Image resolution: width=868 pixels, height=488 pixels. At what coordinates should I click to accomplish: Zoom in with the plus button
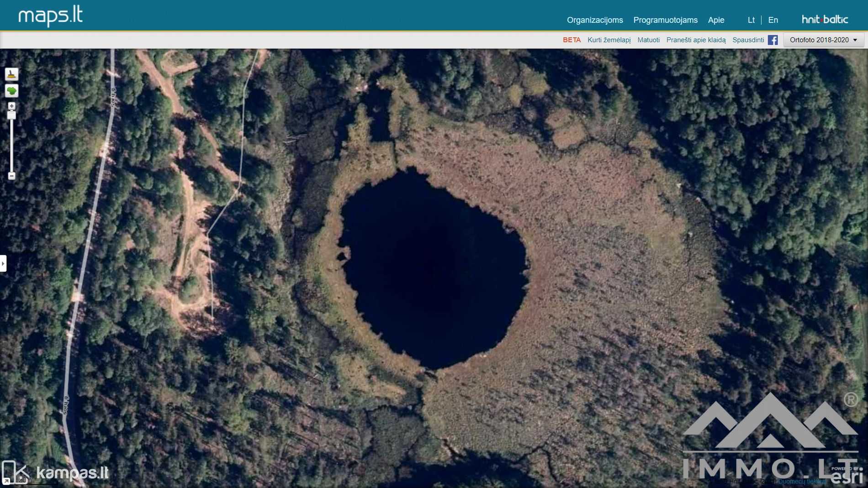coord(11,106)
